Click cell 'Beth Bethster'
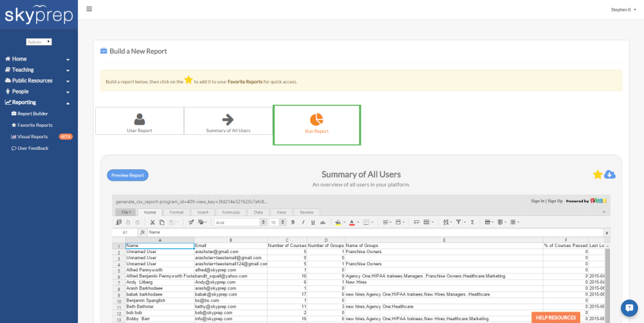The image size is (644, 323). (160, 307)
